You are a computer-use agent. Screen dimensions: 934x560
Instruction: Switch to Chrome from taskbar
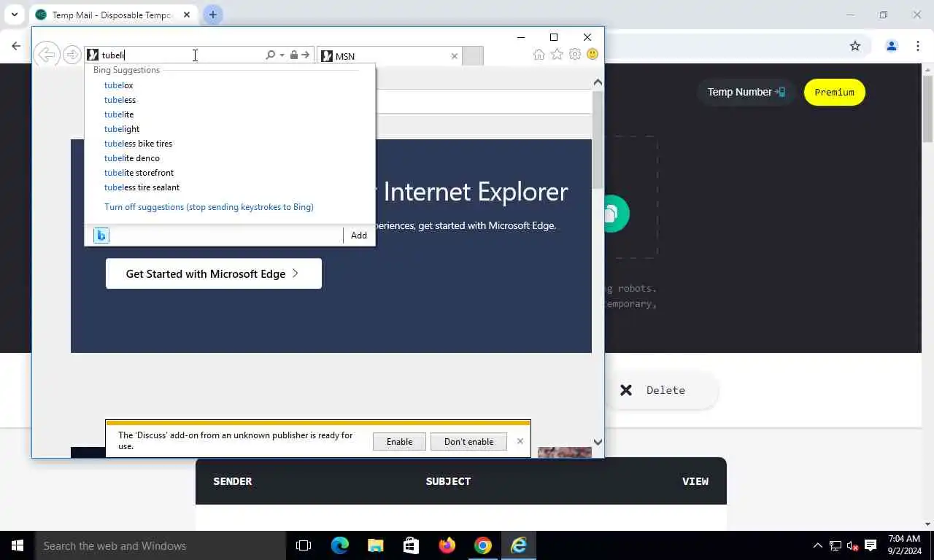coord(482,545)
